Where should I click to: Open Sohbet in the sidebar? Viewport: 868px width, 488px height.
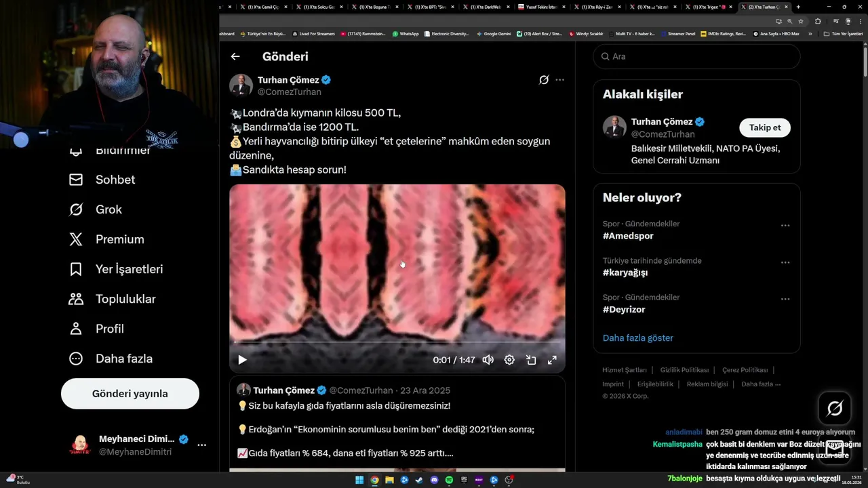click(x=102, y=180)
